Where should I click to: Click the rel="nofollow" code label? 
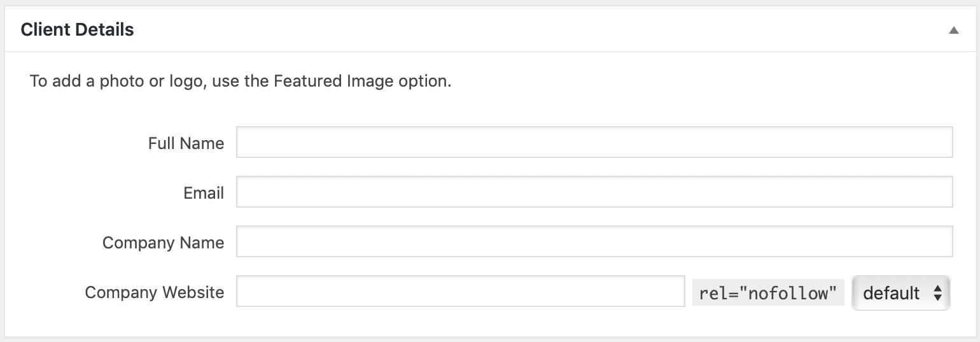[767, 293]
